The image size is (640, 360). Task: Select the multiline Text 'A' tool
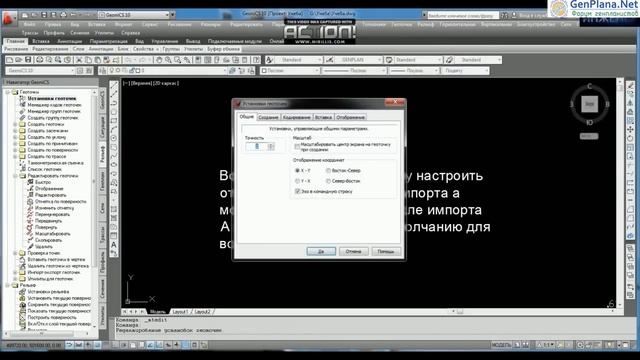(114, 245)
